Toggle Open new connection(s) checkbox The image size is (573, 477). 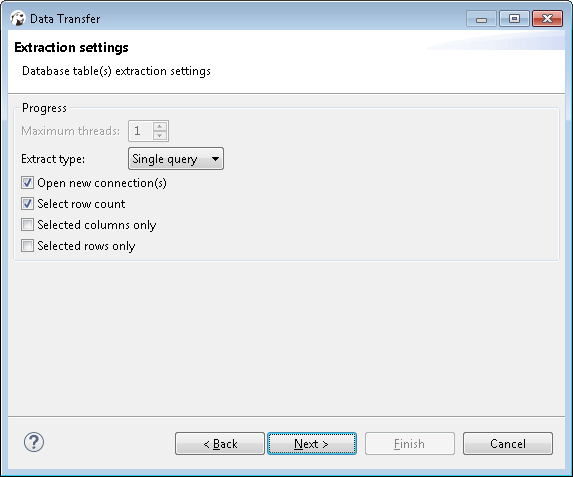27,182
